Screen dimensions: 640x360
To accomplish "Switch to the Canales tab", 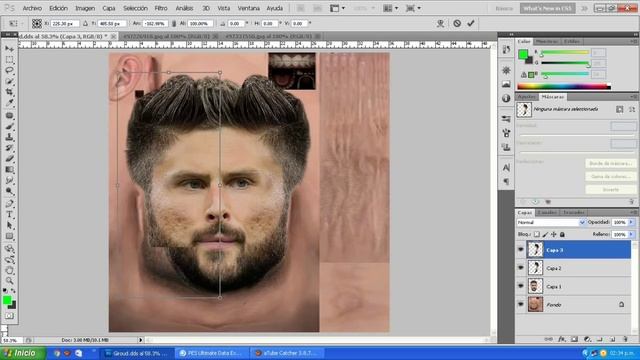I will pyautogui.click(x=547, y=213).
